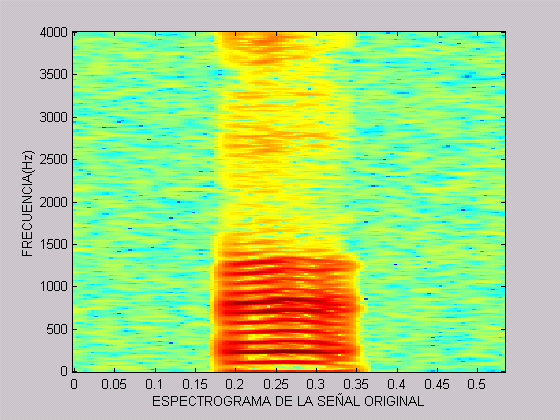This screenshot has width=560, height=420.
Task: Click the 3000 frequency tick label
Action: pos(54,118)
